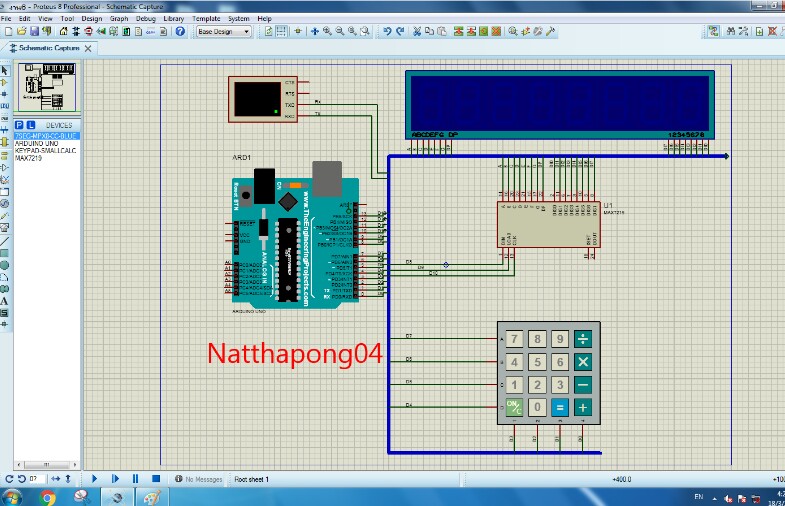
Task: Click the rotation angle input field
Action: (x=36, y=479)
